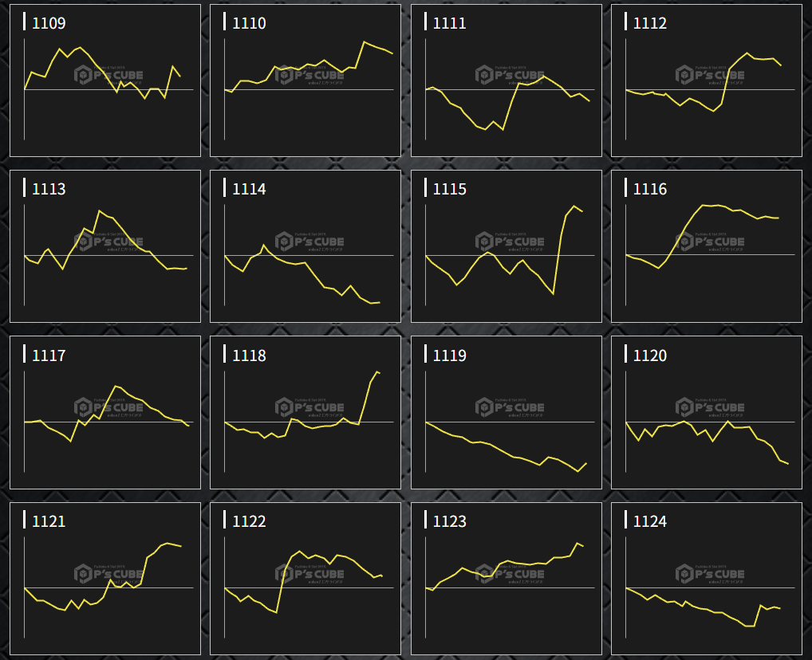The height and width of the screenshot is (660, 812).
Task: Click the 1110 number label
Action: click(250, 24)
